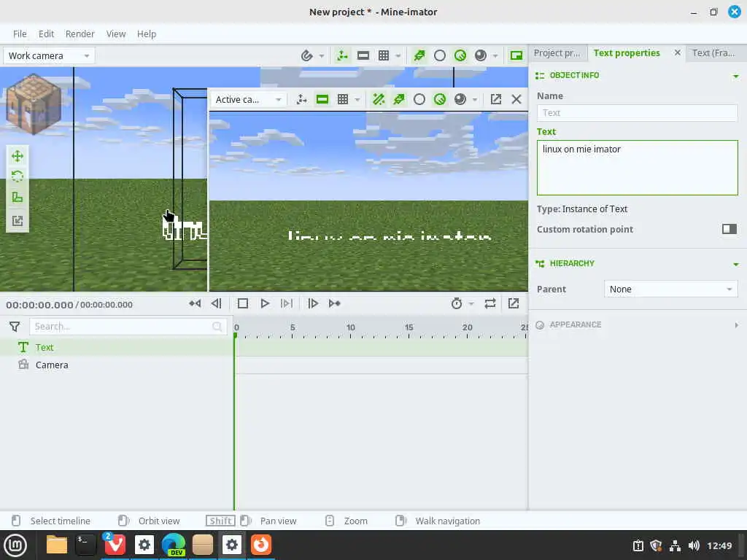Toggle the secondary view window icon

[x=516, y=55]
